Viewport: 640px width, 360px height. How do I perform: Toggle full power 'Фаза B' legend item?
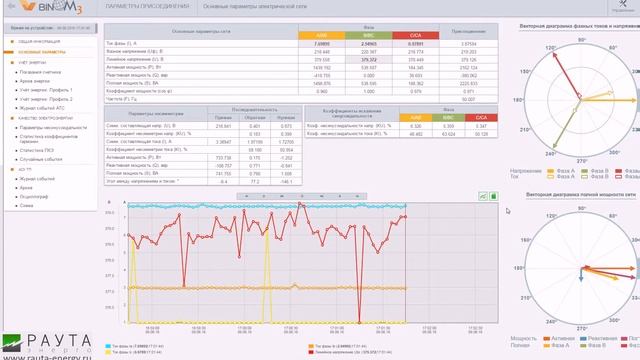(x=593, y=345)
